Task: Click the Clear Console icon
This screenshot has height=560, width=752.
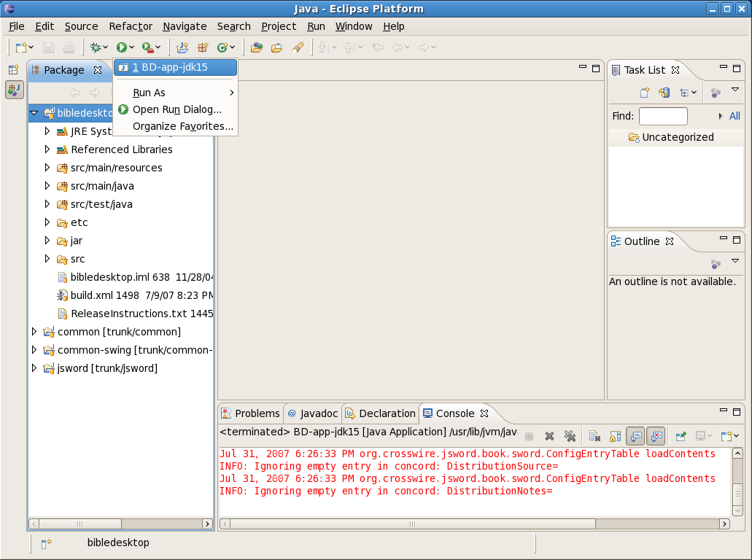Action: coord(594,436)
